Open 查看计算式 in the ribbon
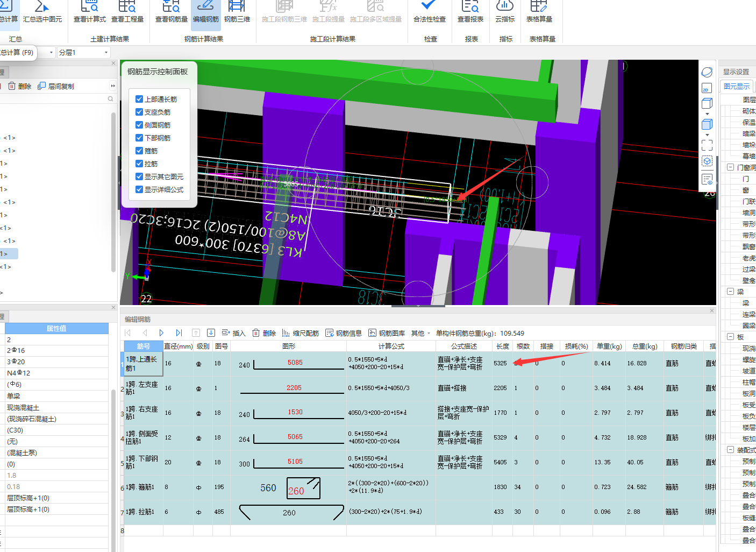This screenshot has width=756, height=552. 90,12
